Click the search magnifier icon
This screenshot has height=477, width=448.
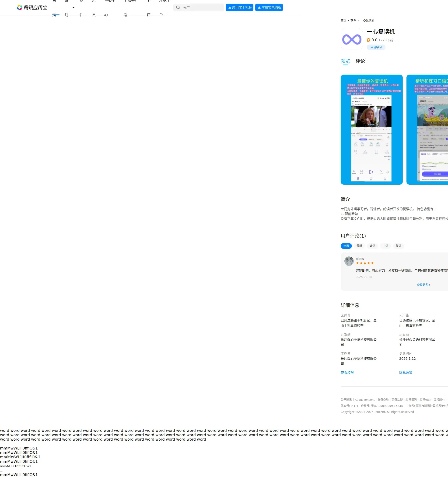178,8
